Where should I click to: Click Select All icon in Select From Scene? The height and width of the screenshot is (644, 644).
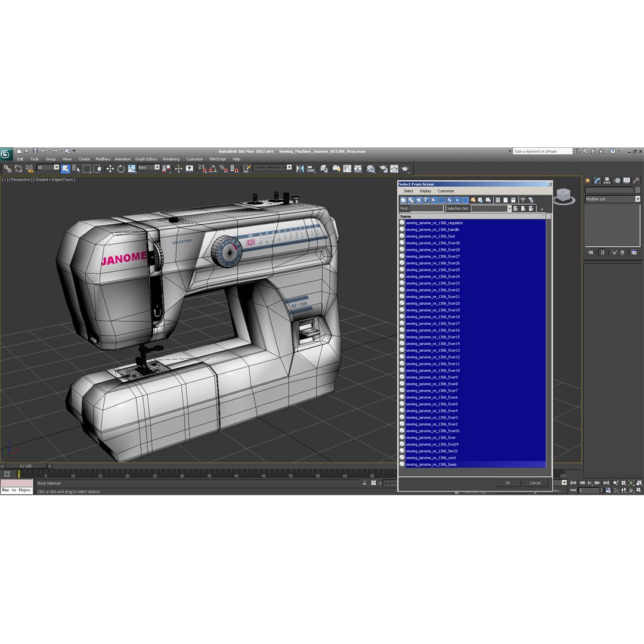pyautogui.click(x=498, y=200)
